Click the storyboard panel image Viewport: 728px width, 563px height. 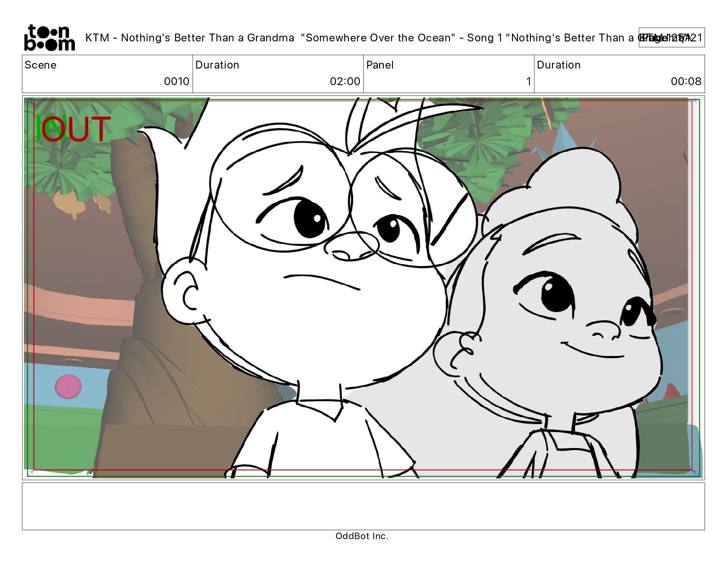(363, 287)
